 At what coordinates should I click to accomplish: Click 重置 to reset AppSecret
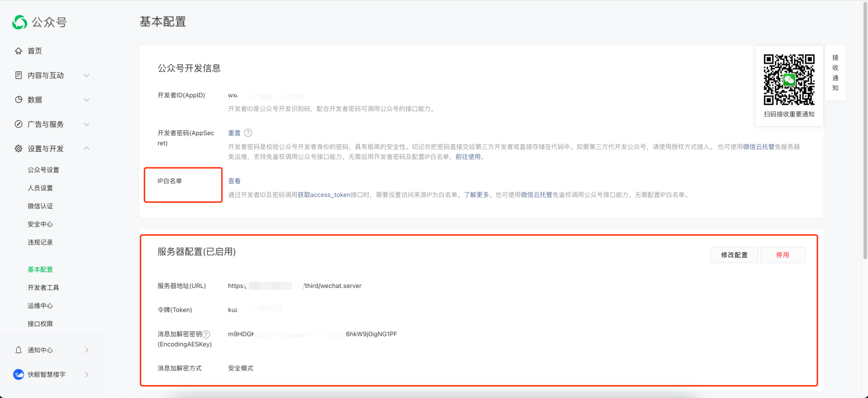coord(234,133)
